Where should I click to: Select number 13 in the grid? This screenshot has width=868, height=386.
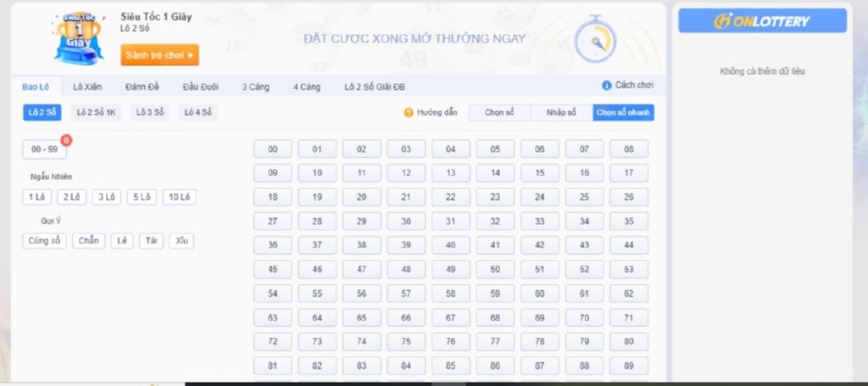pyautogui.click(x=451, y=173)
